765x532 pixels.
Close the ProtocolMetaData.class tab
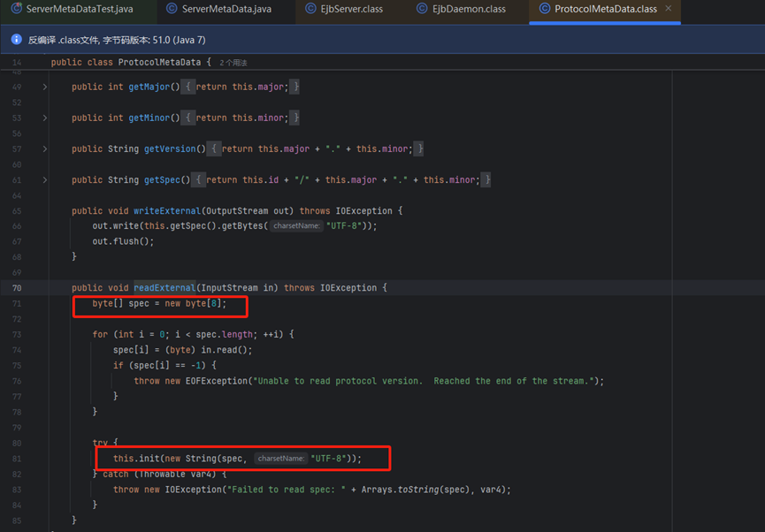(669, 9)
